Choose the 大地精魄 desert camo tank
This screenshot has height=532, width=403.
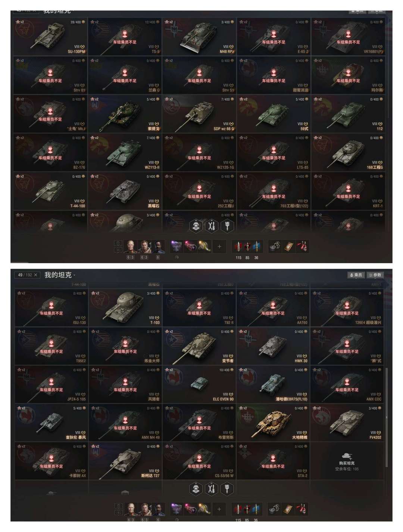click(x=273, y=423)
